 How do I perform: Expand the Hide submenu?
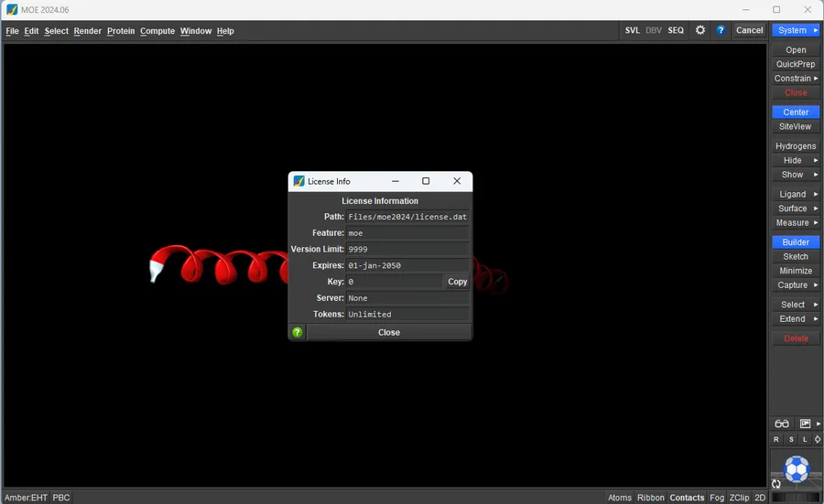[x=816, y=160]
